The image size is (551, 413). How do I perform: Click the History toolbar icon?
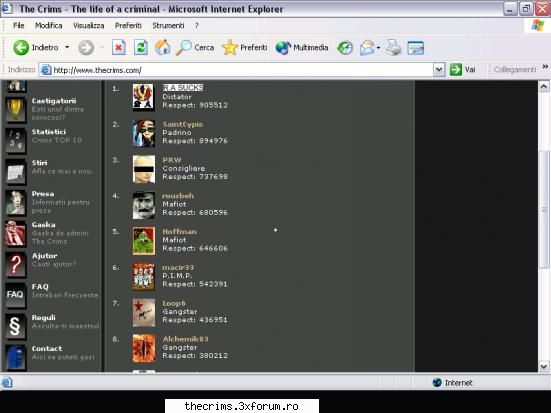click(345, 47)
